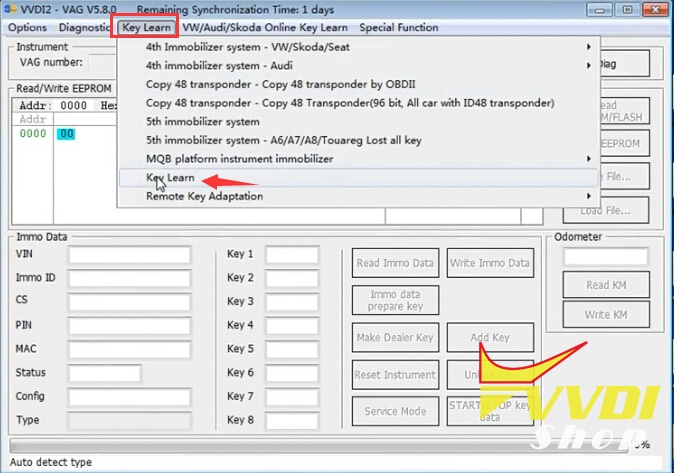Expand the Remote Key Adaptation submenu arrow

tap(588, 196)
